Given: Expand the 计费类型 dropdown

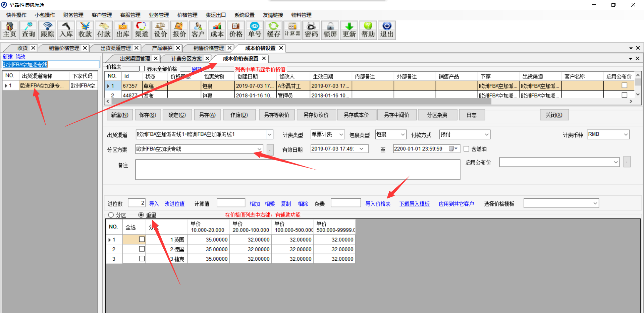Looking at the screenshot, I should click(341, 134).
